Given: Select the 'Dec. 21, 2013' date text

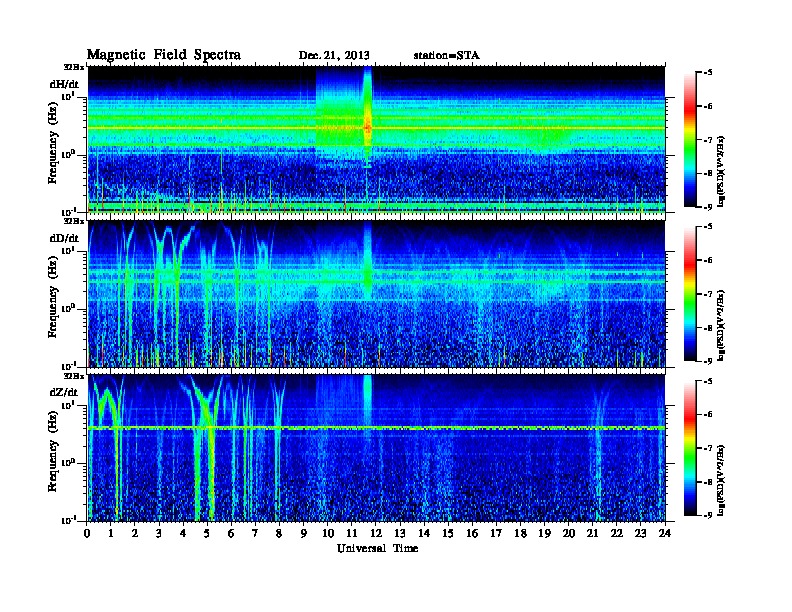Looking at the screenshot, I should click(x=334, y=56).
